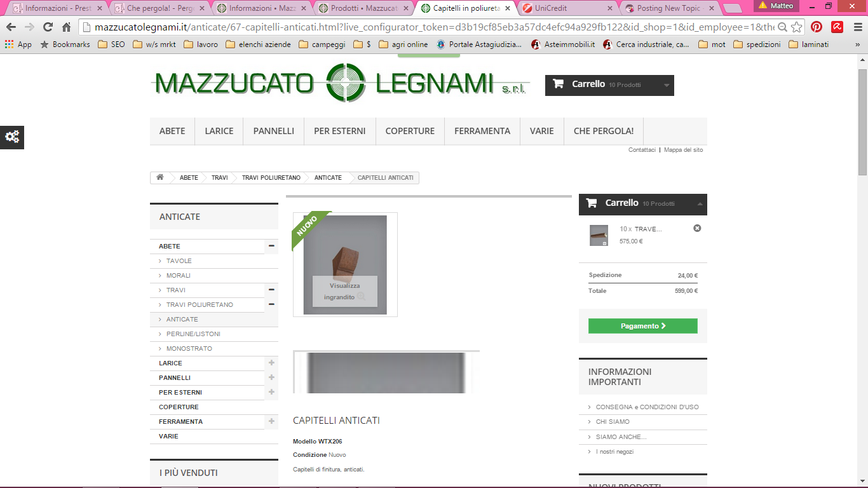Click the cart product thumbnail image
This screenshot has height=488, width=868.
click(599, 235)
